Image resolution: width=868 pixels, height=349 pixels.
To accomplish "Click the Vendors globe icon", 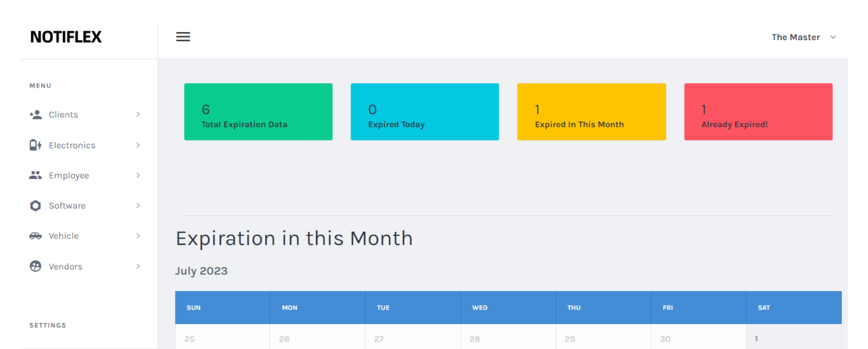I will pyautogui.click(x=35, y=266).
